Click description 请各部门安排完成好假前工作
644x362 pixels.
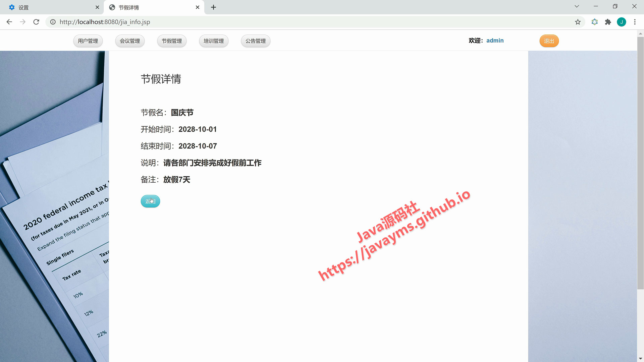(212, 163)
